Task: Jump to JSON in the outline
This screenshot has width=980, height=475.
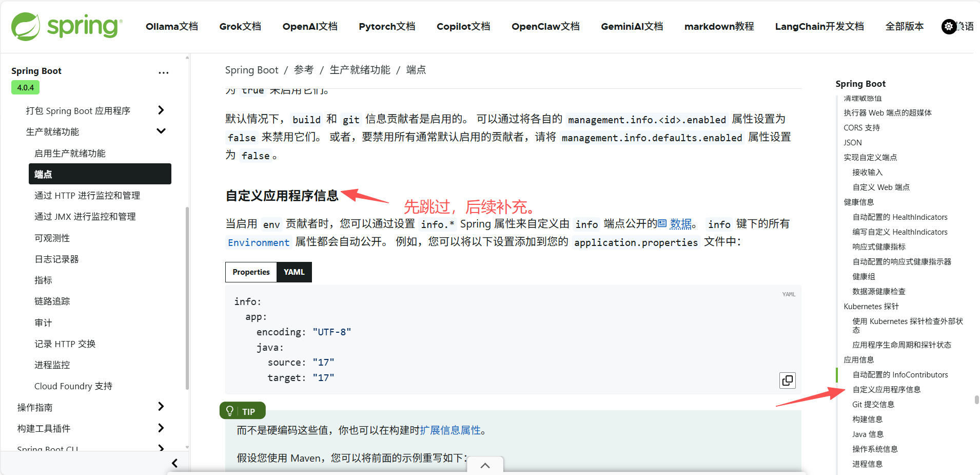Action: point(853,142)
